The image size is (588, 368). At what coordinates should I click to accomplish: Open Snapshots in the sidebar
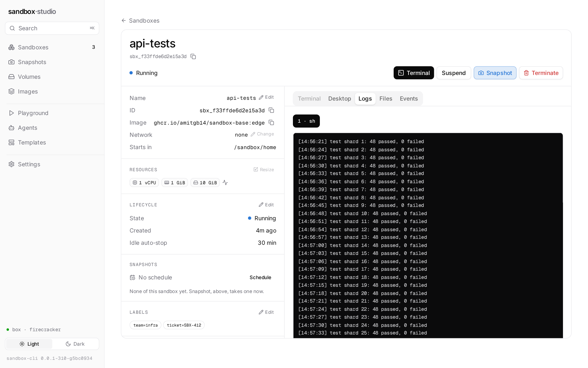(52, 62)
